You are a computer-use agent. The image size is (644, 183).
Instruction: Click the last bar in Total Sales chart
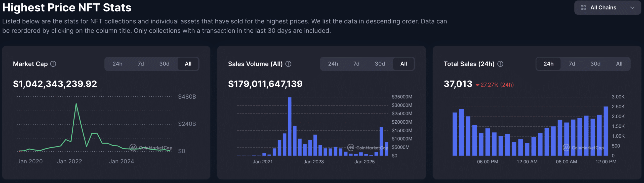[x=606, y=131]
